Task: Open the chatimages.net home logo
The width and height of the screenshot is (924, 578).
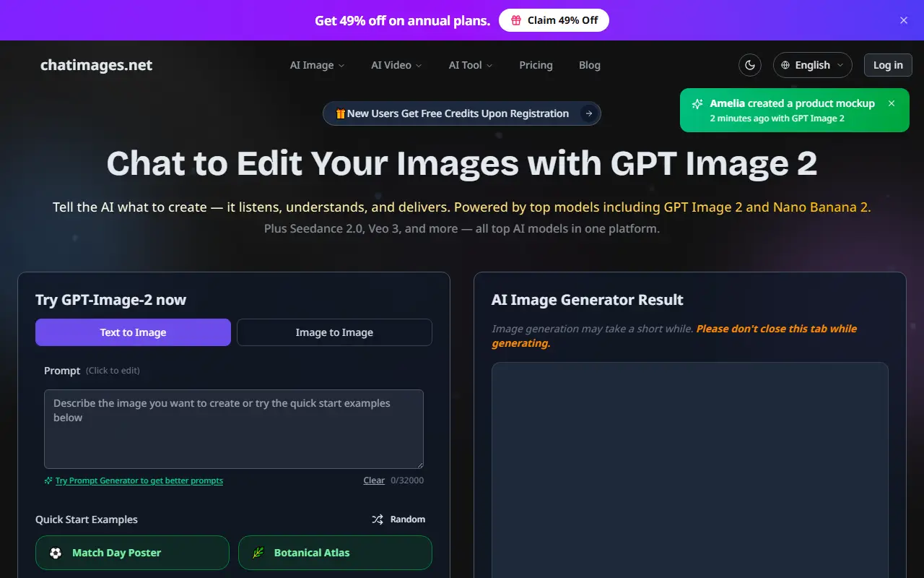Action: click(97, 65)
